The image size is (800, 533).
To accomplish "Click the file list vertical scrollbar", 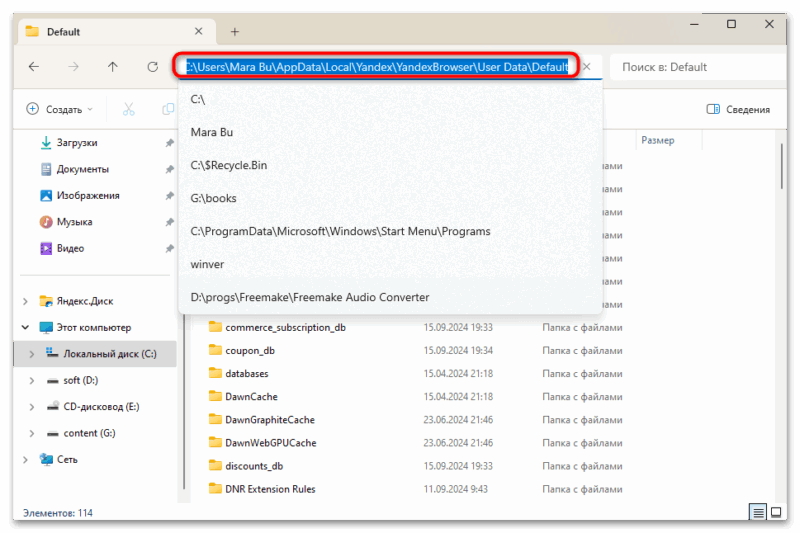I will click(x=782, y=167).
